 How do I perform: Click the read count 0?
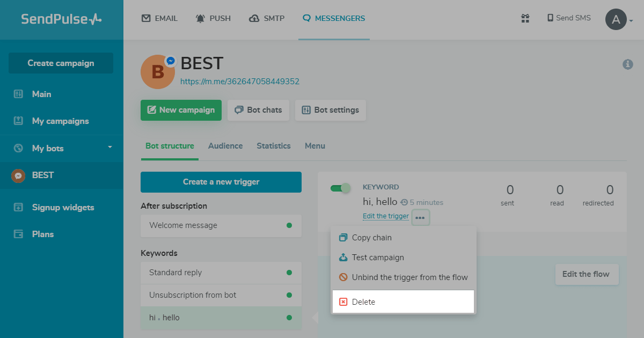tap(560, 190)
